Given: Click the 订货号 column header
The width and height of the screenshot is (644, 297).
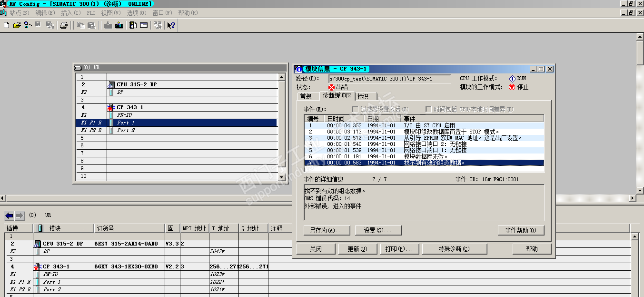Looking at the screenshot, I should point(129,228).
